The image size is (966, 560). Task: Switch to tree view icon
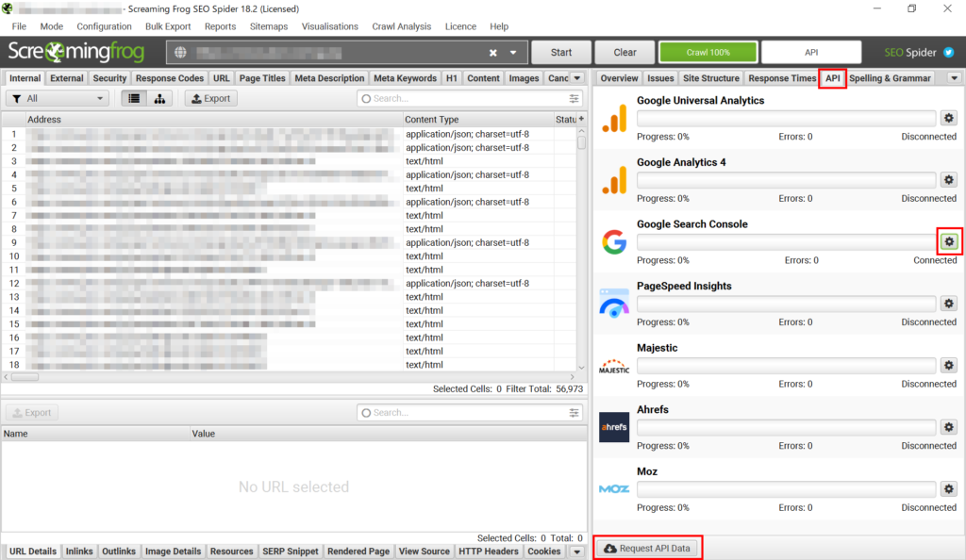tap(159, 98)
